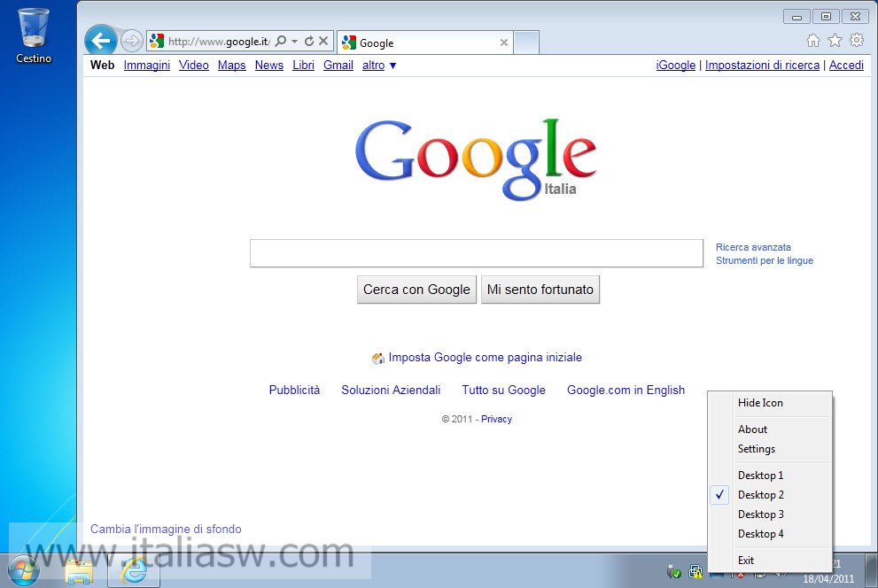
Task: Go back with the blue Back arrow
Action: click(x=101, y=41)
